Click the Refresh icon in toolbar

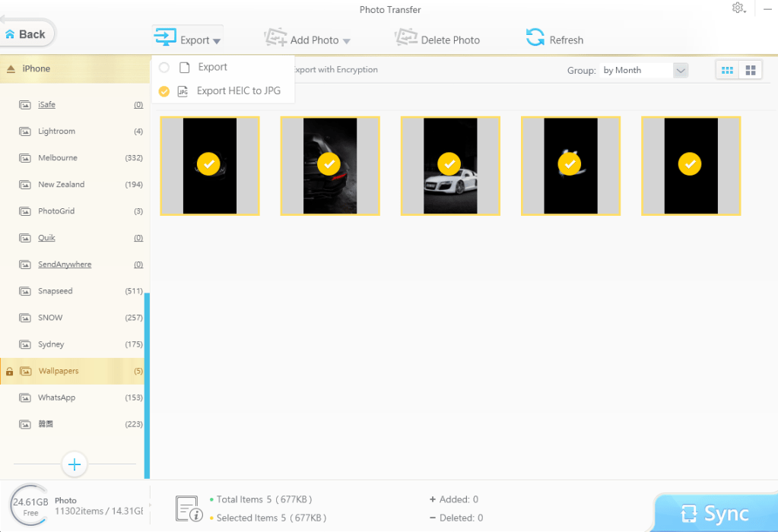(x=535, y=38)
